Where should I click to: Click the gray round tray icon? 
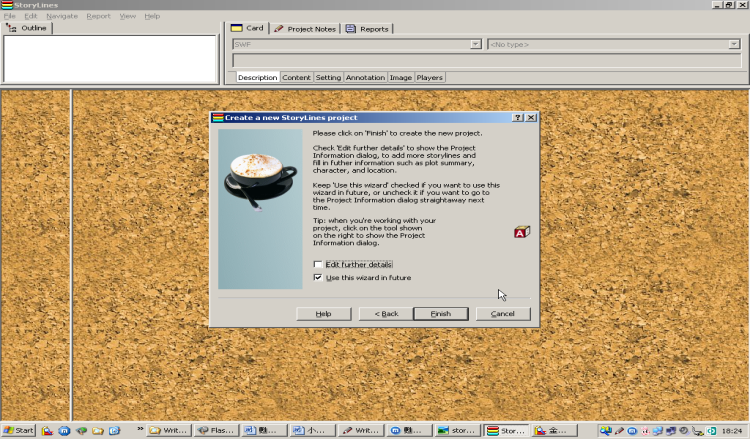tap(684, 431)
